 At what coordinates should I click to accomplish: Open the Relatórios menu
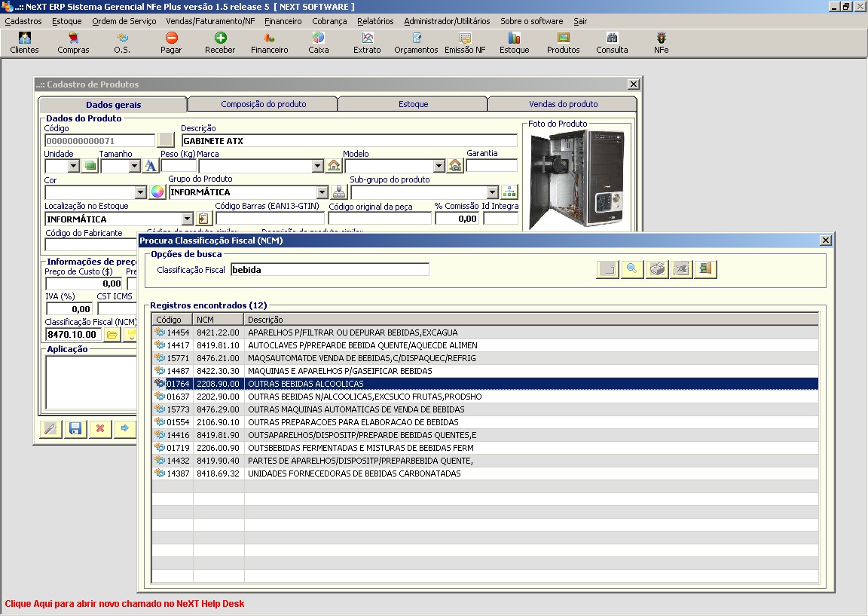[375, 21]
